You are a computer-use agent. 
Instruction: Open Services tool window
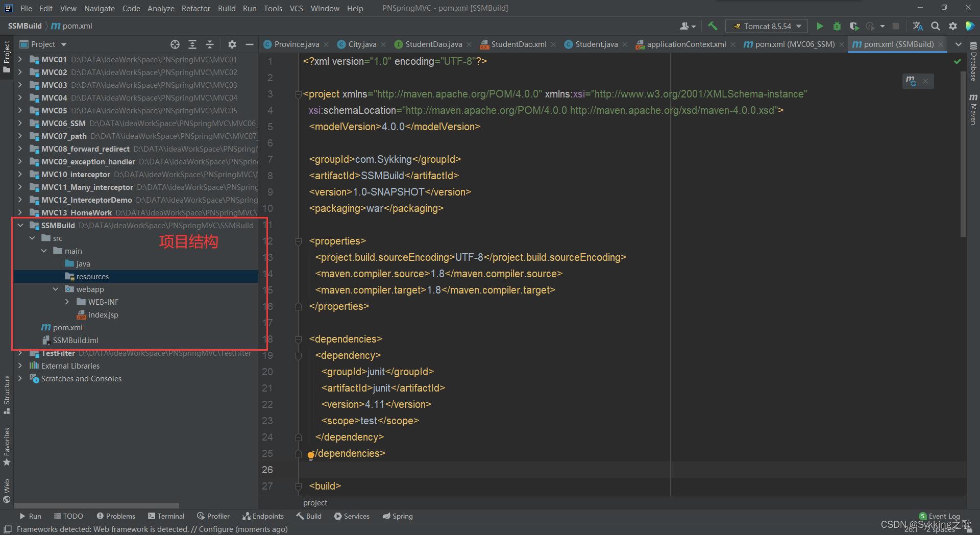(x=352, y=516)
